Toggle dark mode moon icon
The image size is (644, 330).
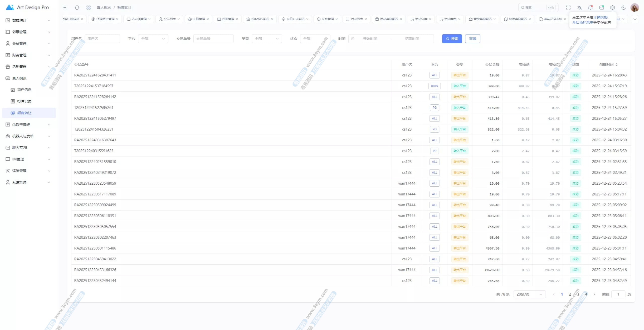[x=623, y=8]
